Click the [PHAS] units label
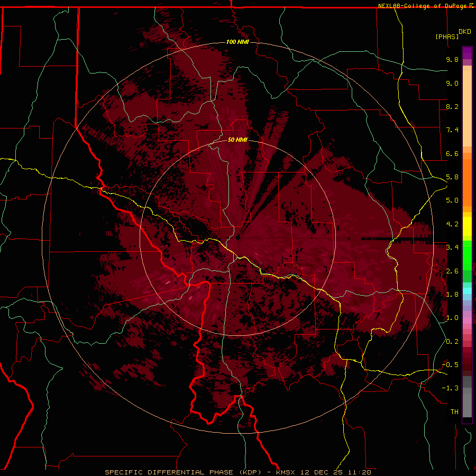Viewport: 476px width, 476px height. pos(447,36)
